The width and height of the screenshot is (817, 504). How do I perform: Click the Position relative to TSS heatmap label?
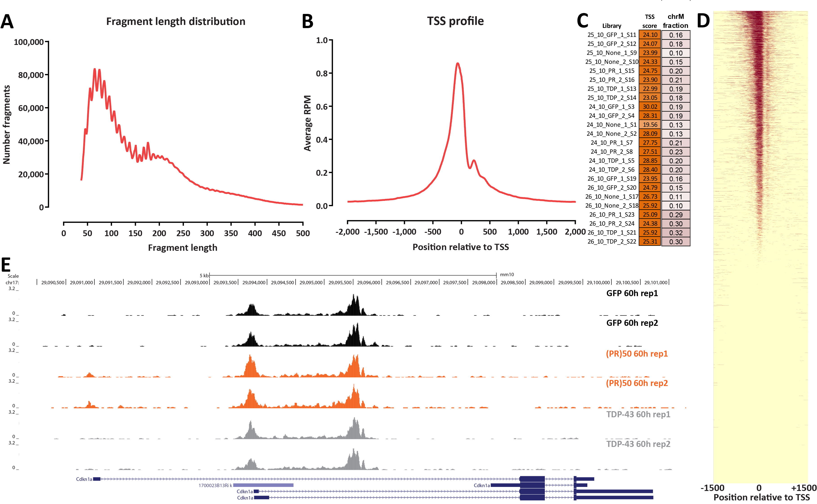click(x=762, y=497)
